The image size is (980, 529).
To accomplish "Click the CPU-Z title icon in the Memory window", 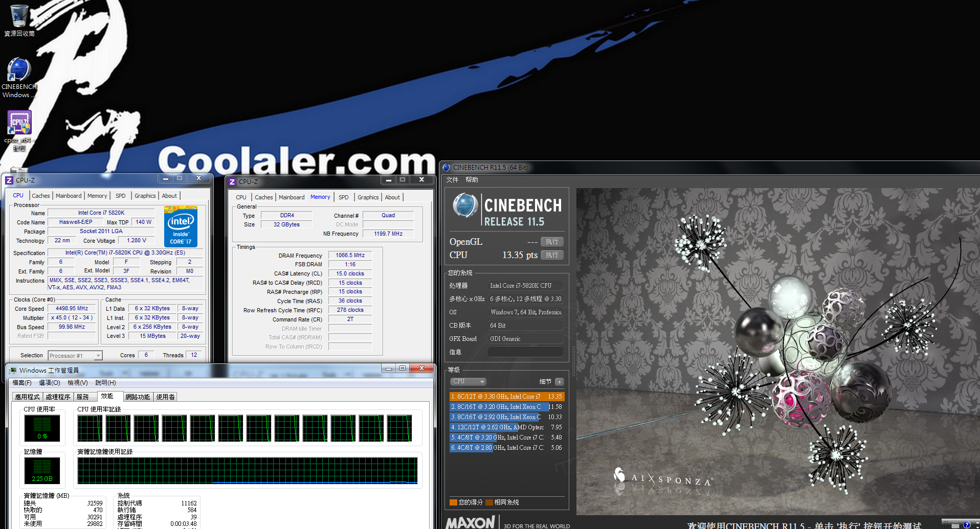I will 232,182.
